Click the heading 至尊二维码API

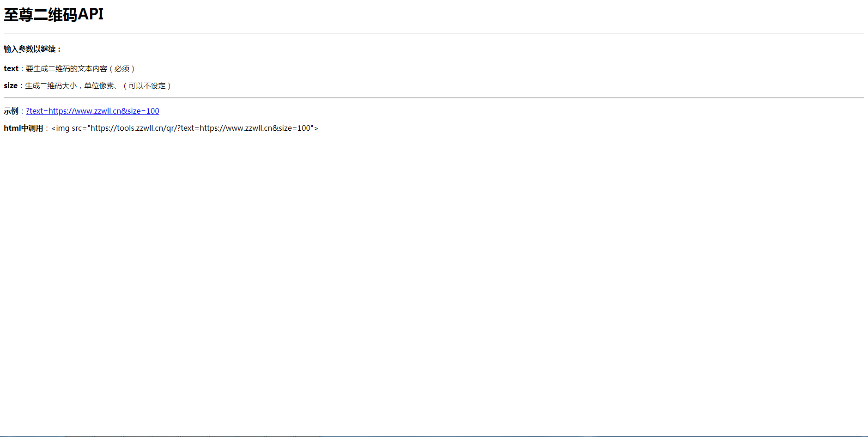pyautogui.click(x=54, y=14)
